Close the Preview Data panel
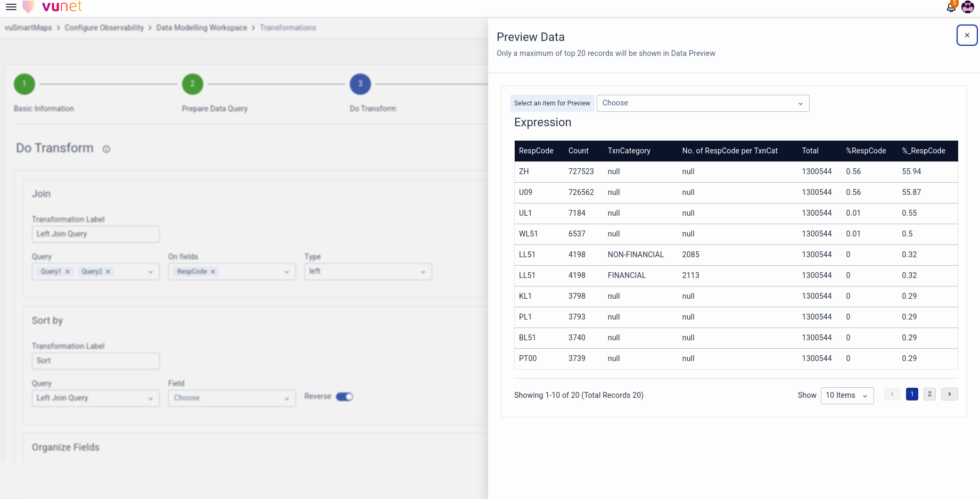 click(967, 35)
